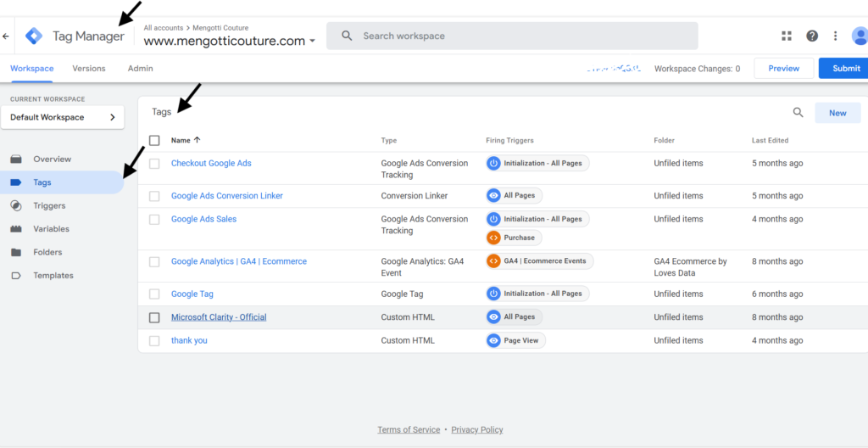Viewport: 868px width, 448px height.
Task: Open the help question mark icon
Action: click(812, 36)
